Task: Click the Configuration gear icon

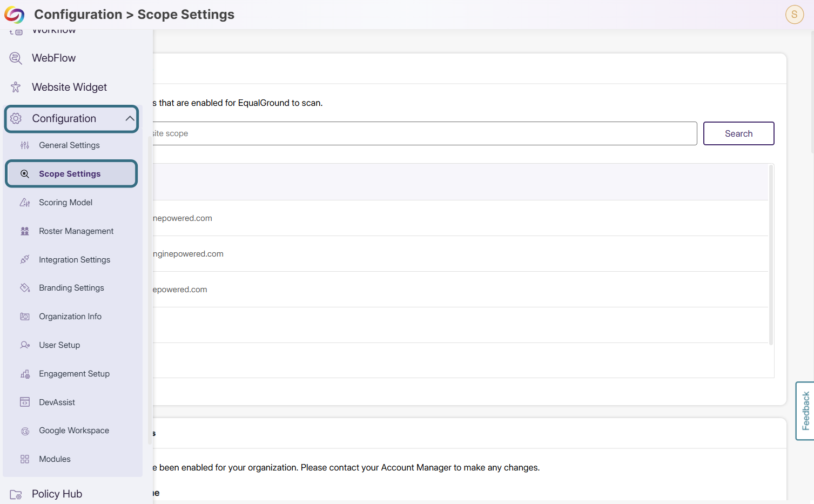Action: pyautogui.click(x=16, y=118)
